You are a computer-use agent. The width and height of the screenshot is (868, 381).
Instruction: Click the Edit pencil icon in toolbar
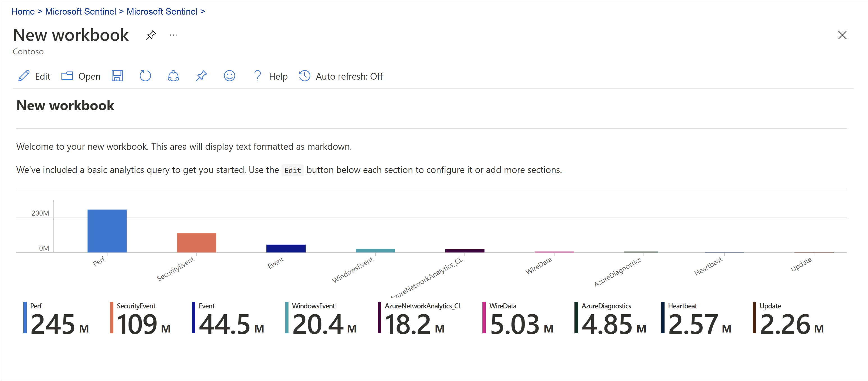click(x=24, y=76)
